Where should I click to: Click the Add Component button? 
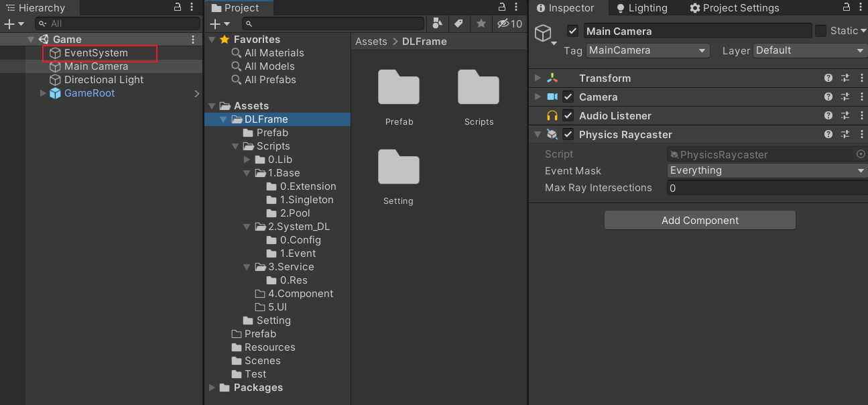(700, 221)
